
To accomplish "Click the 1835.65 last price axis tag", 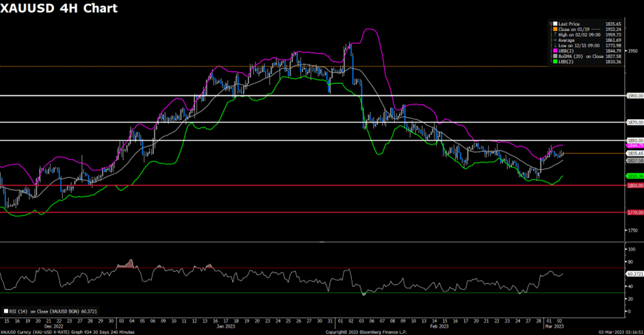I will pos(635,153).
